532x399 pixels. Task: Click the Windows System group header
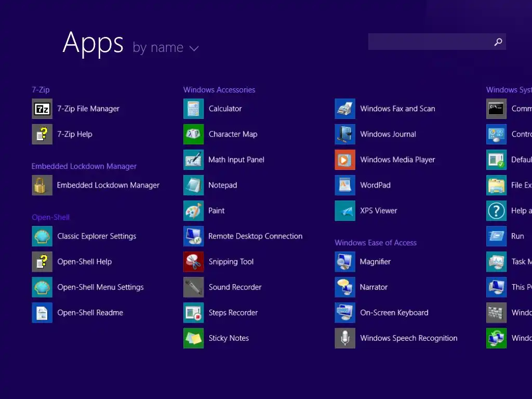click(x=509, y=89)
